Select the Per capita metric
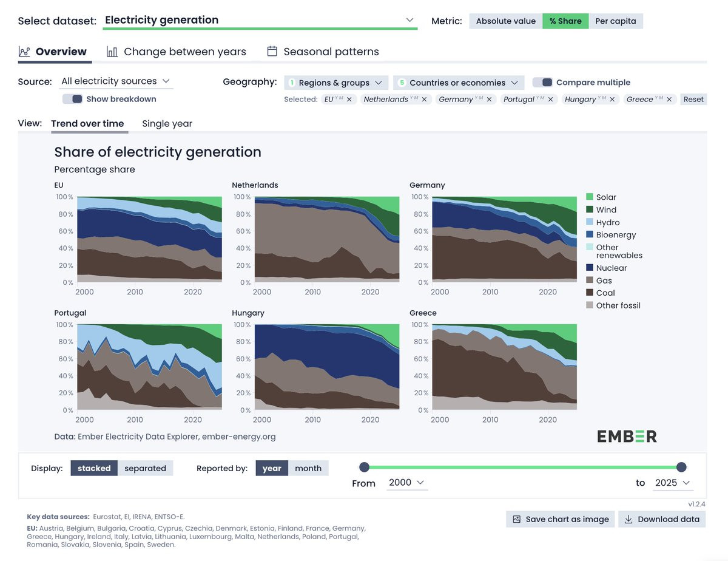This screenshot has height=561, width=728. 616,21
